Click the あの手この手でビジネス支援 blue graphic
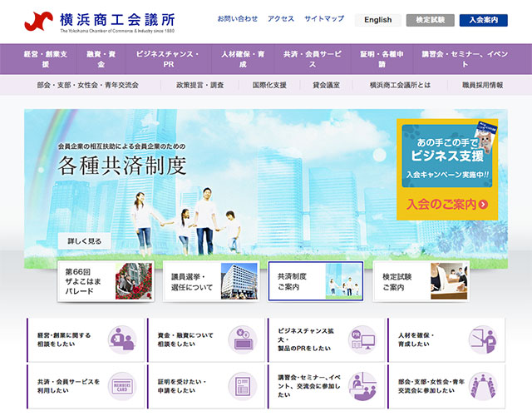The image size is (532, 416). 447,156
